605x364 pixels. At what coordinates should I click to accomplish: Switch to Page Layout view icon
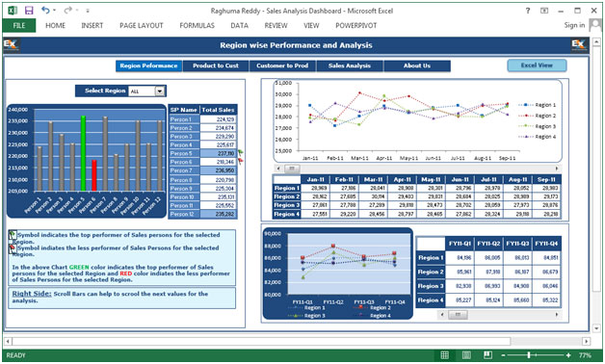click(x=466, y=355)
